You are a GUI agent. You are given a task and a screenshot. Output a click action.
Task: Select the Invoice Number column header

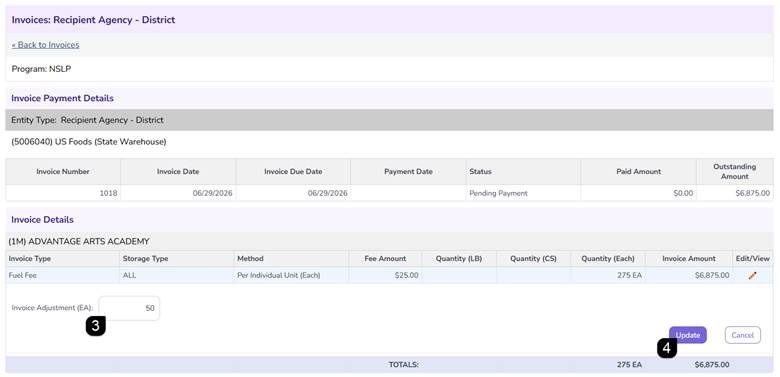[63, 172]
